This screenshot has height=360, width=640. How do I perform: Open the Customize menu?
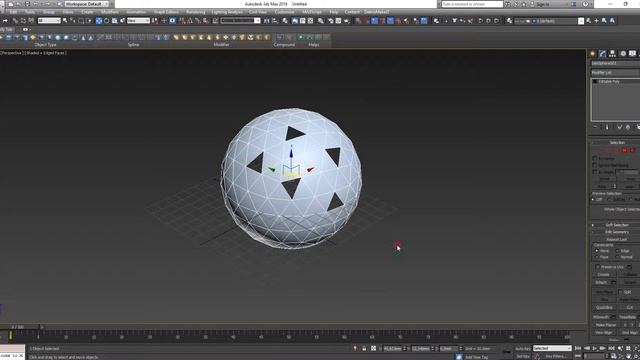click(x=284, y=12)
